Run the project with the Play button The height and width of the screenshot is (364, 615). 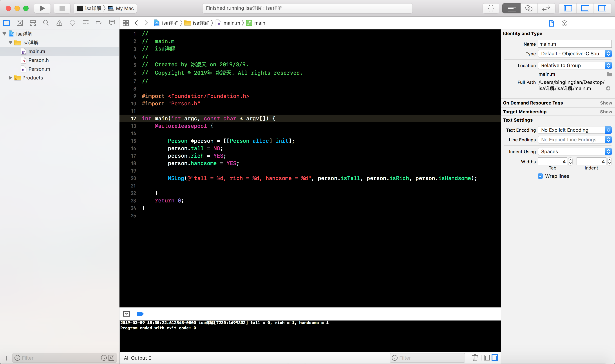tap(42, 8)
